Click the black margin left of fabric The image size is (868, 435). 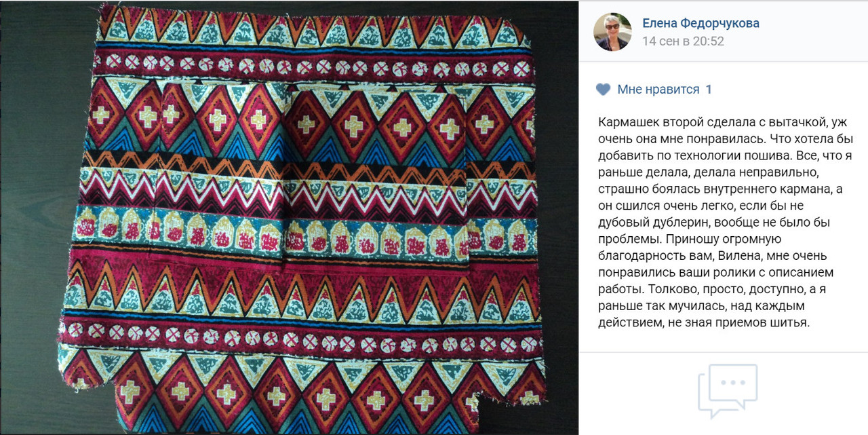[x=31, y=217]
